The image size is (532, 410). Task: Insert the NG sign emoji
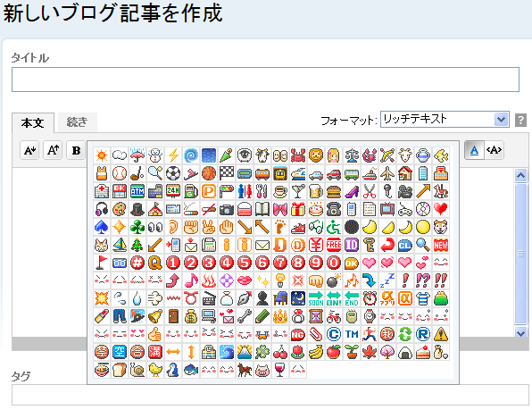[298, 334]
